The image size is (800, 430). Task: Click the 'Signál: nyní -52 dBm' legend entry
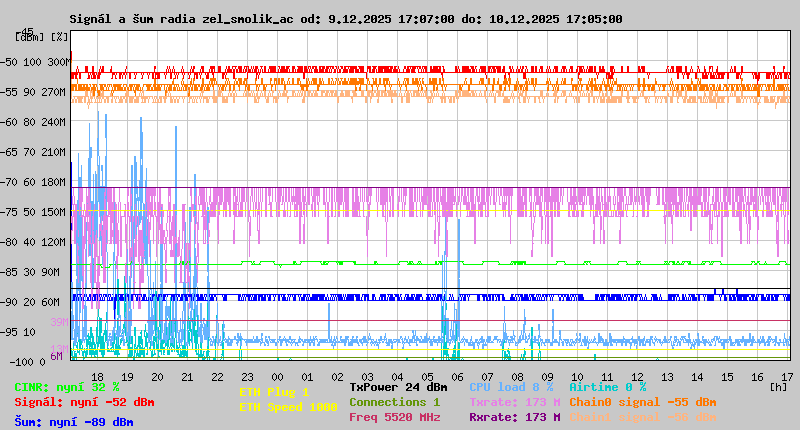84,402
